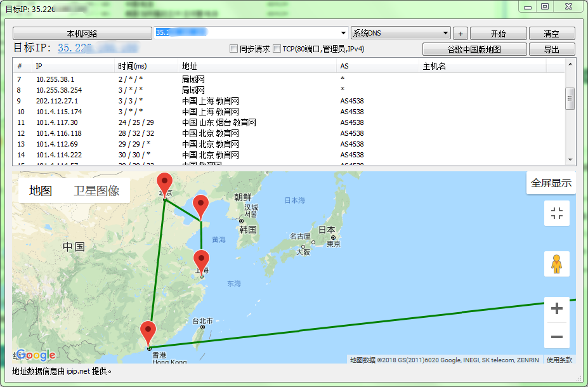The width and height of the screenshot is (588, 387).
Task: Click the Hong Kong map pin marker
Action: [x=148, y=334]
